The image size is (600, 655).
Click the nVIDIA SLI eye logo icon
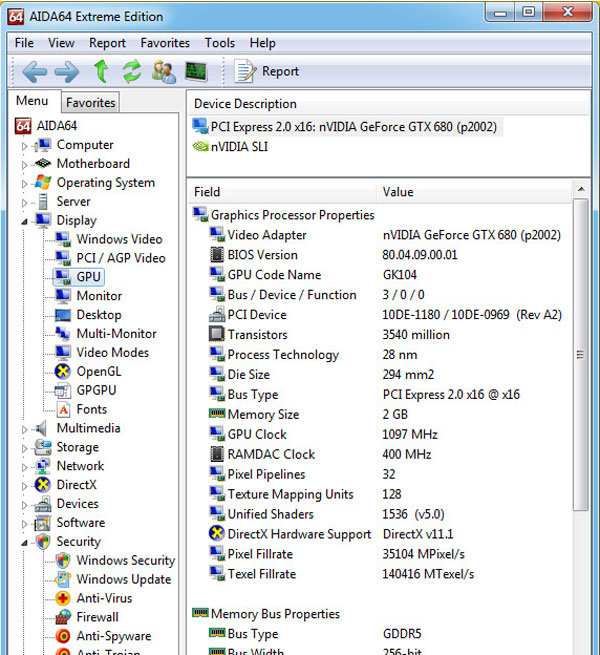pos(201,147)
